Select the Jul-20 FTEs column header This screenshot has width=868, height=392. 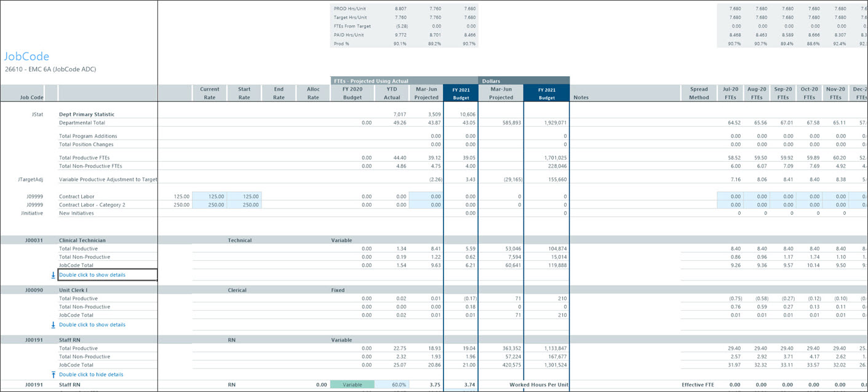tap(730, 94)
